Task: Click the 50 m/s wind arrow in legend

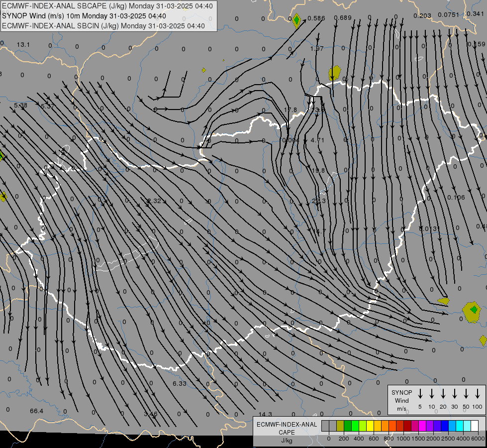Action: 466,393
